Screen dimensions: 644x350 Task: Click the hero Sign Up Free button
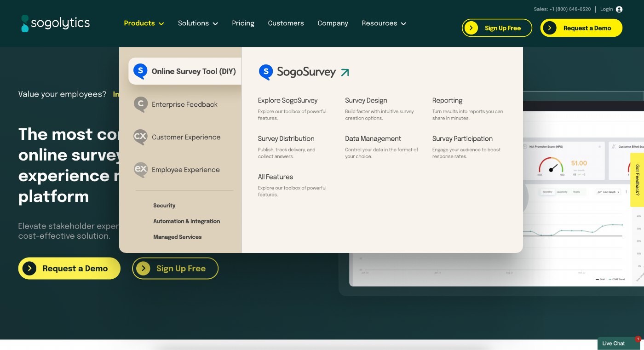[175, 268]
